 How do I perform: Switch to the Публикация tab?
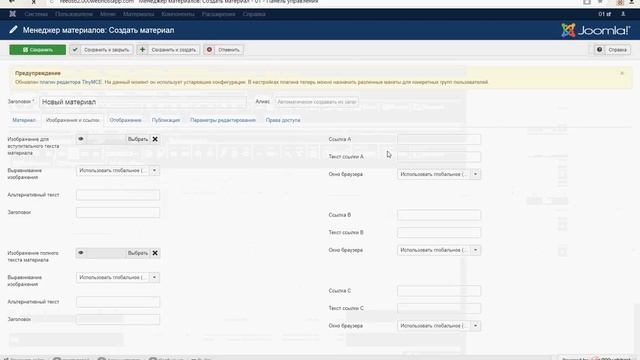click(x=166, y=120)
